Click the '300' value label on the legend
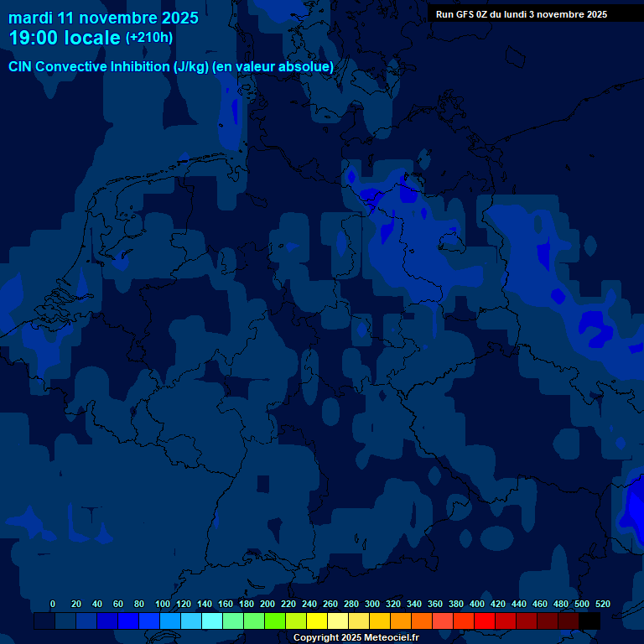 pyautogui.click(x=372, y=604)
